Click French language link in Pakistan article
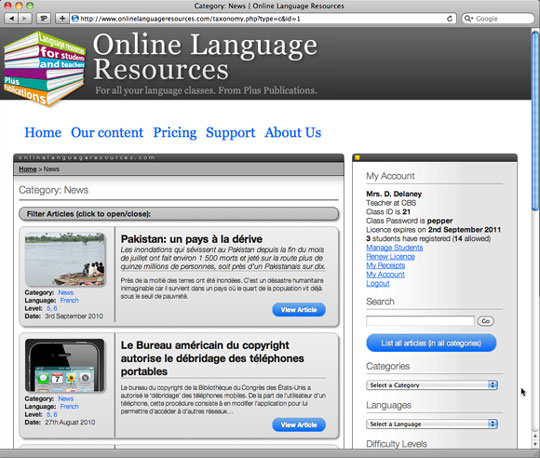This screenshot has height=458, width=540. [69, 300]
